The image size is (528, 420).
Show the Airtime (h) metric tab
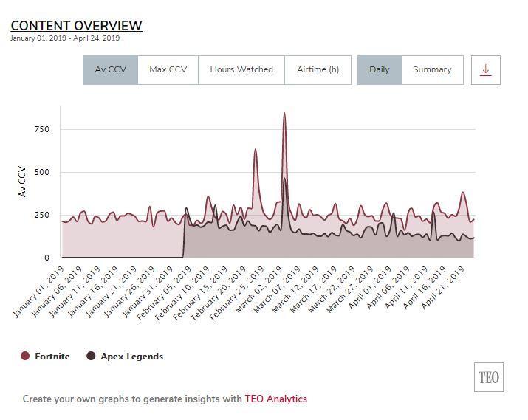[318, 69]
